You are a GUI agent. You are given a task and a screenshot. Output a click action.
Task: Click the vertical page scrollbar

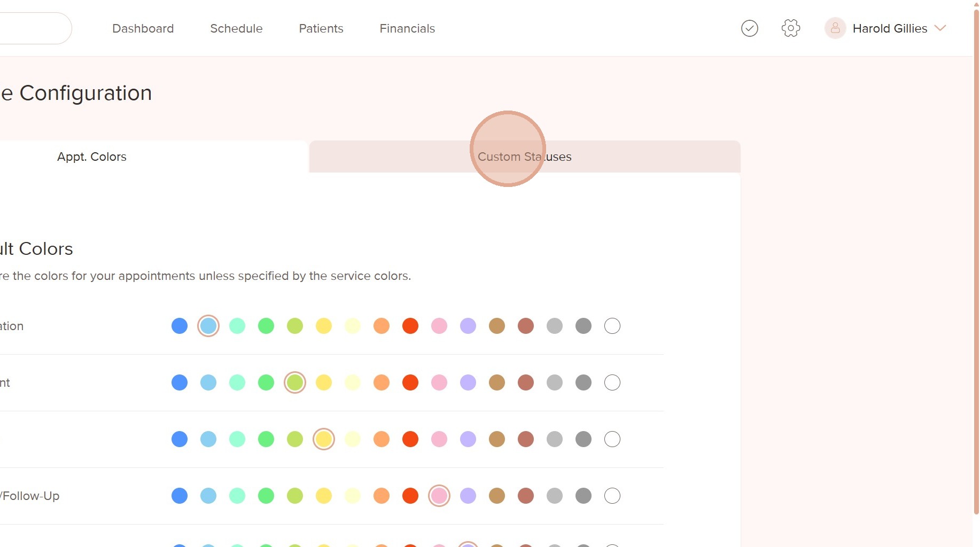(x=976, y=262)
